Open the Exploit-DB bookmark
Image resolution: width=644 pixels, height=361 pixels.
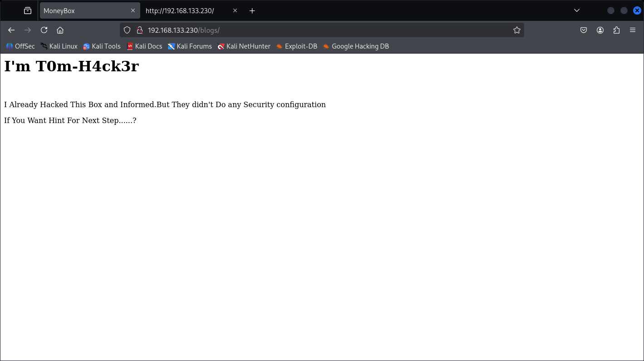[x=296, y=46]
